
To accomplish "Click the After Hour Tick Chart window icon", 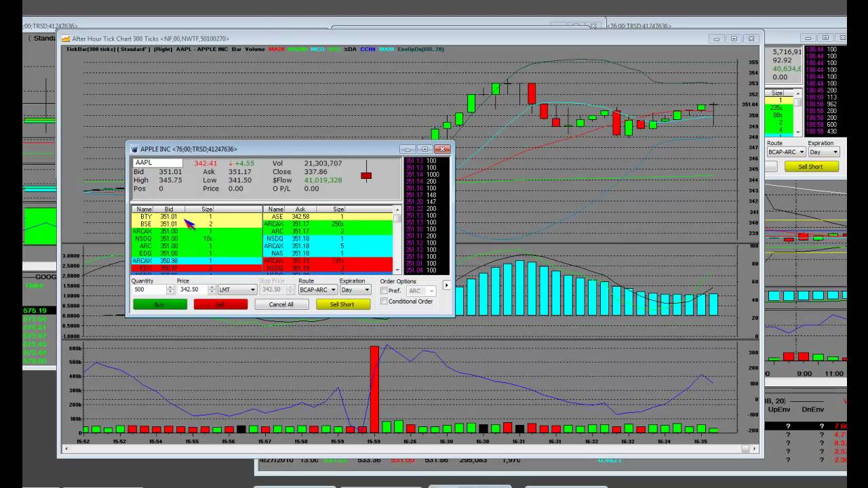I will (x=66, y=39).
